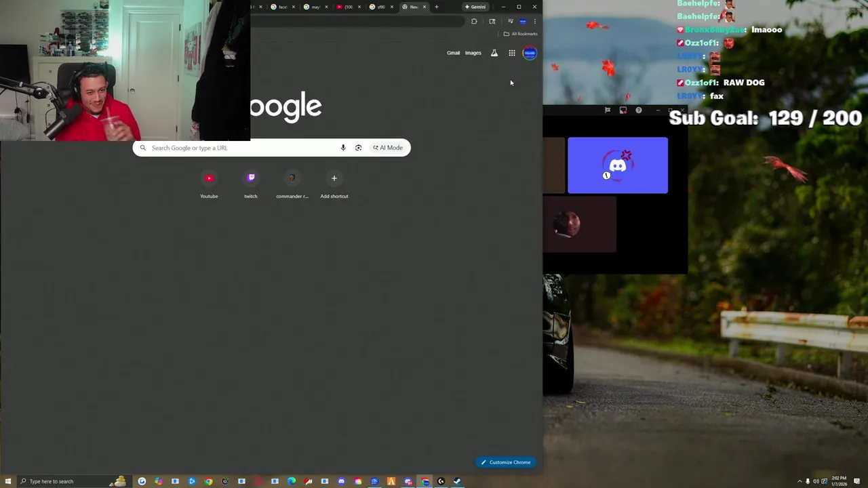
Task: Click the Discord inbox flag icon
Action: pos(608,110)
